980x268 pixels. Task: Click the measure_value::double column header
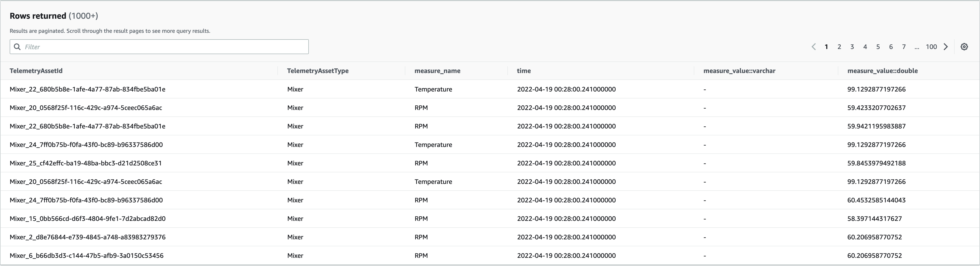pos(882,71)
